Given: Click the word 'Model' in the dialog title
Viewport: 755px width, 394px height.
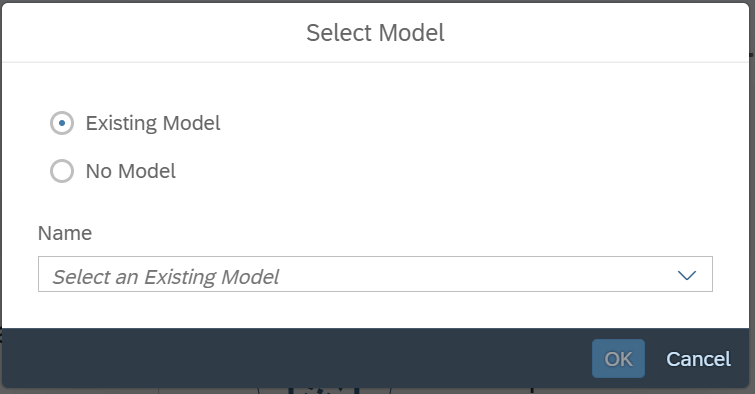Looking at the screenshot, I should (411, 33).
